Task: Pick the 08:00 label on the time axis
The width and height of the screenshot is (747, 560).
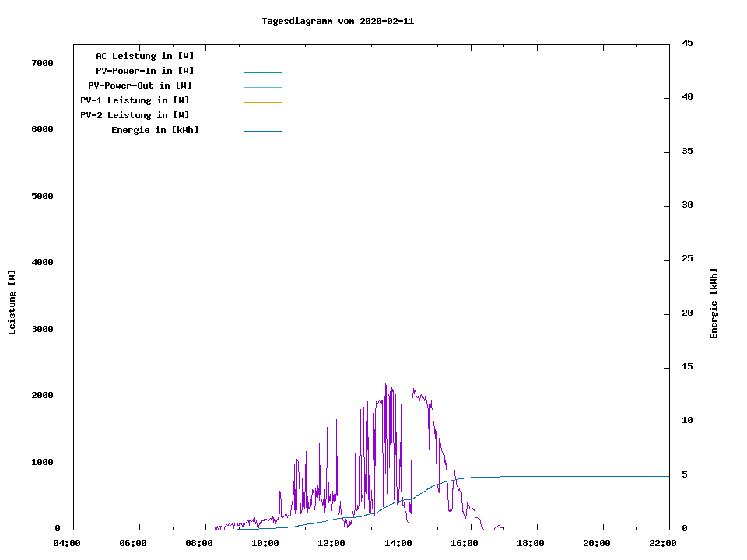Action: click(x=200, y=543)
